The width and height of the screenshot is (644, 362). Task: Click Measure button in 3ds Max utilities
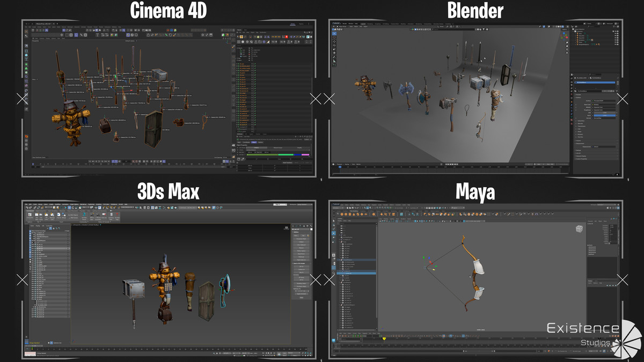302,248
